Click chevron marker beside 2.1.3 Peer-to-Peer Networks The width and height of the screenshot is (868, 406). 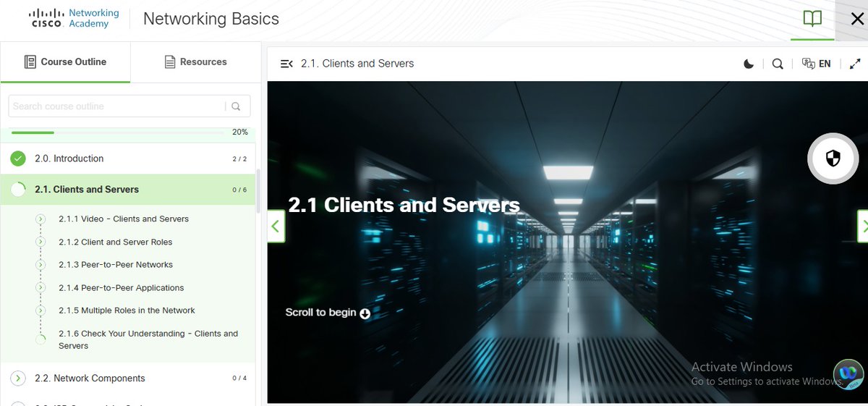41,265
